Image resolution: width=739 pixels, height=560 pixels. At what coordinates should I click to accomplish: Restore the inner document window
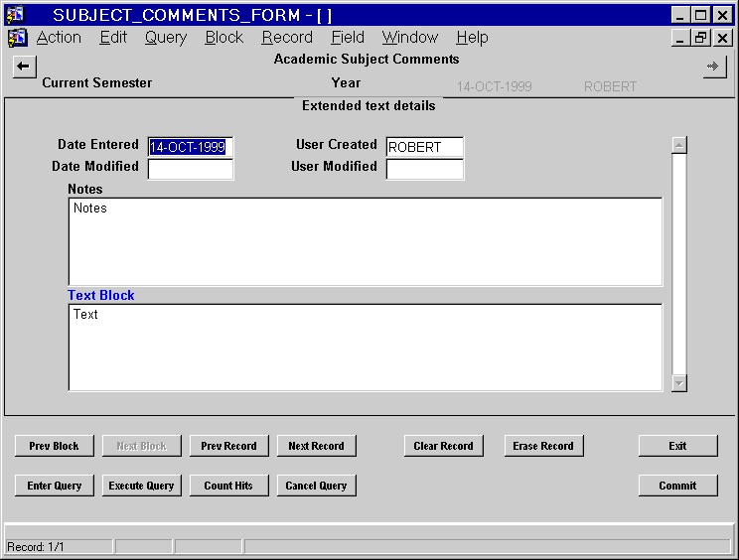(701, 38)
